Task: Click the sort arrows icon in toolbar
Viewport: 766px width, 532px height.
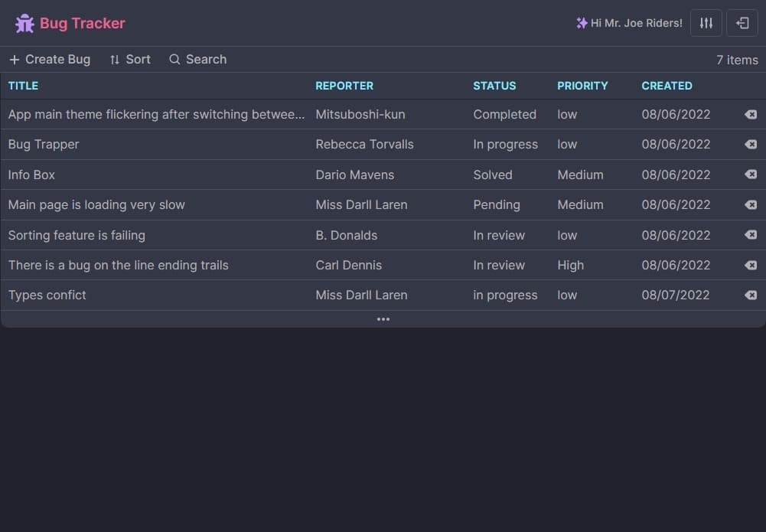Action: [114, 59]
